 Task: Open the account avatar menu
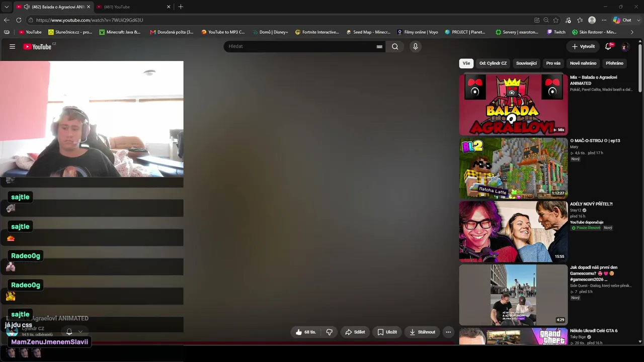(x=625, y=47)
